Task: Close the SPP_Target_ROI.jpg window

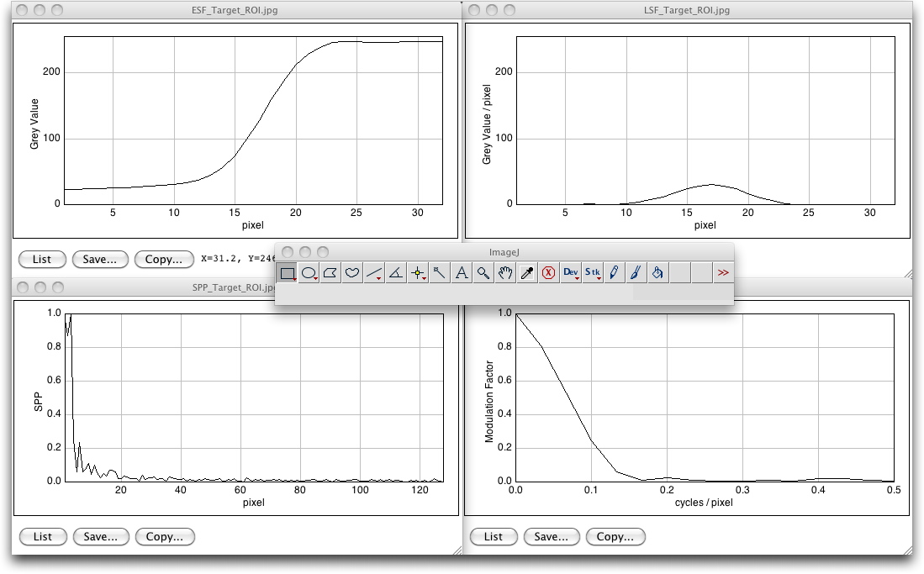Action: (23, 287)
